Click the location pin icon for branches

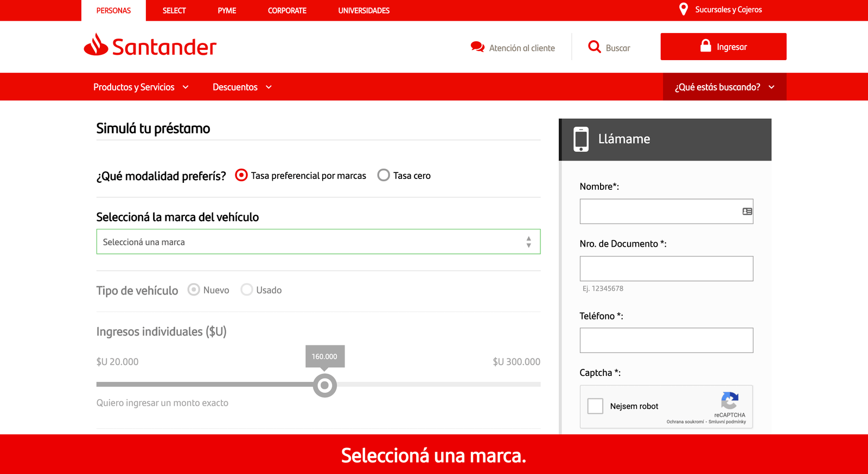[684, 9]
